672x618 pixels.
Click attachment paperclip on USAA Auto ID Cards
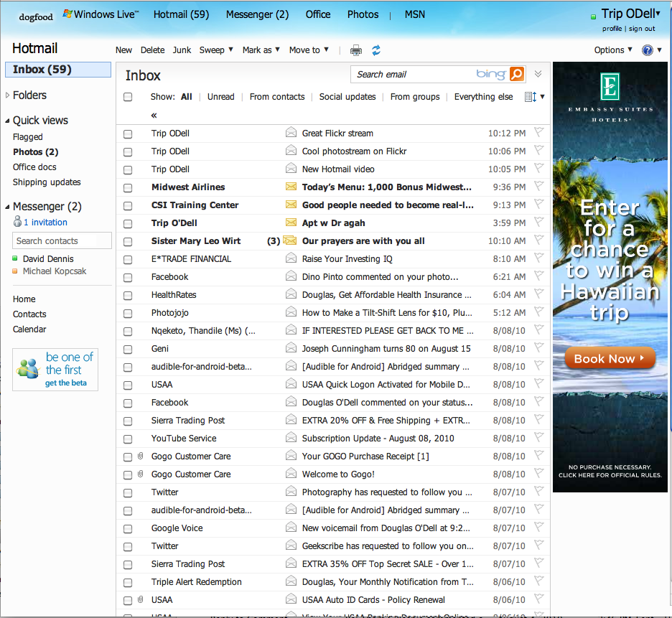click(140, 599)
